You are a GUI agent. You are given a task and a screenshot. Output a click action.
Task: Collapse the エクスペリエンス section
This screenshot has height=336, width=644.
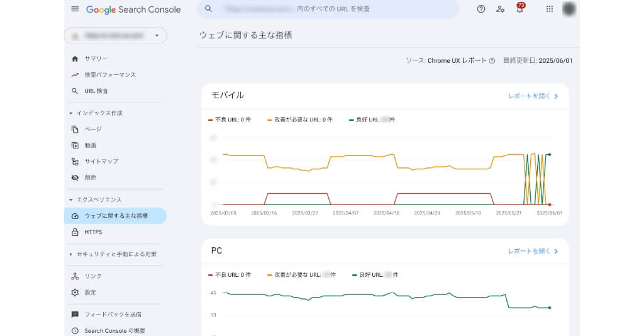pyautogui.click(x=70, y=199)
